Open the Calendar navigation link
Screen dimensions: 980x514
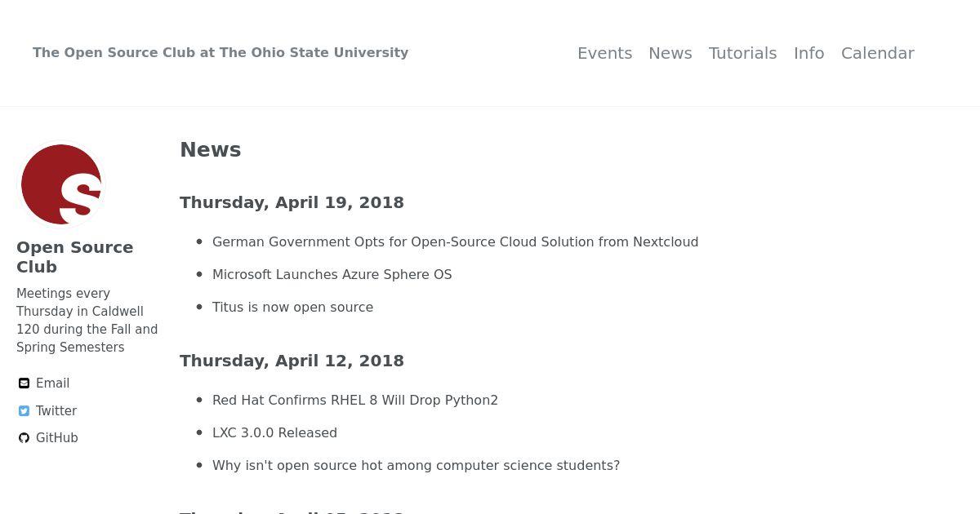[x=877, y=53]
